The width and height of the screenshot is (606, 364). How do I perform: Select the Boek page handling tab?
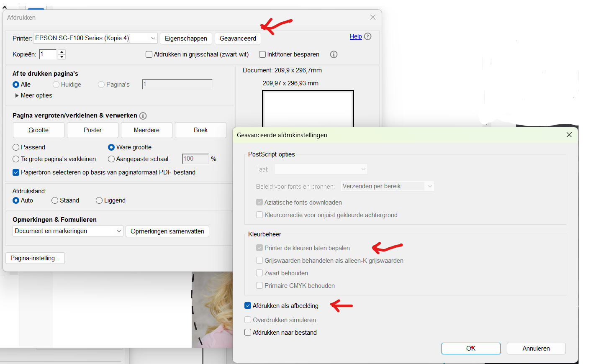pyautogui.click(x=200, y=130)
